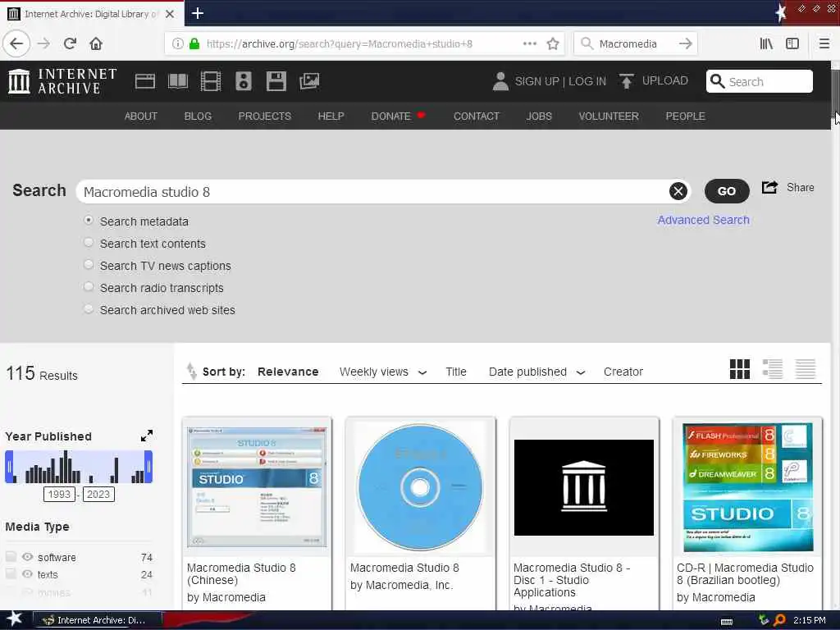Viewport: 840px width, 630px height.
Task: Open the Audio speaker icon
Action: click(243, 81)
